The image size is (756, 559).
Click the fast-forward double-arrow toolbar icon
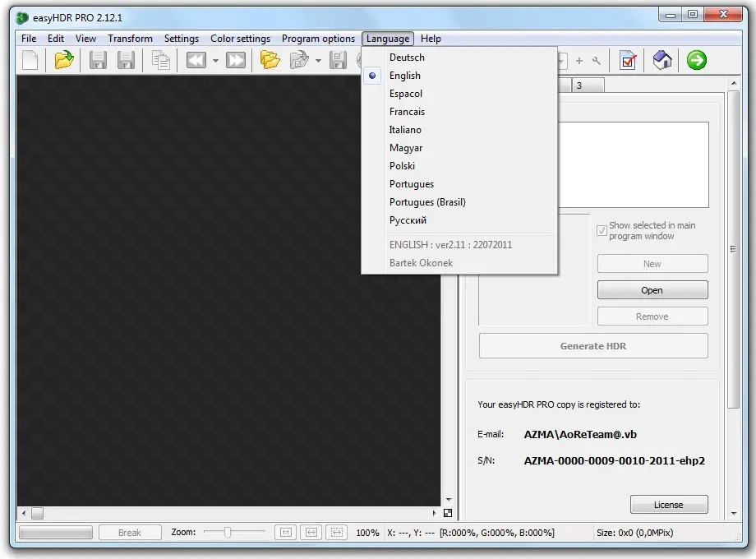(236, 60)
